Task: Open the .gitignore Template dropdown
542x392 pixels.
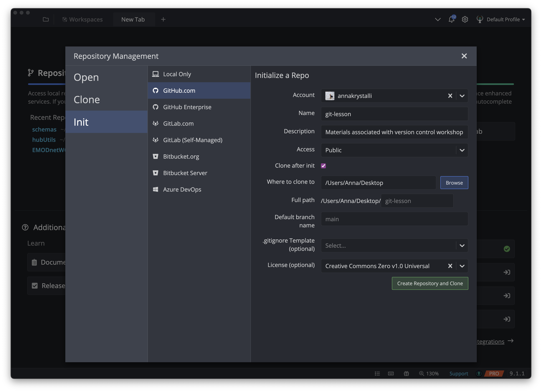Action: coord(394,245)
